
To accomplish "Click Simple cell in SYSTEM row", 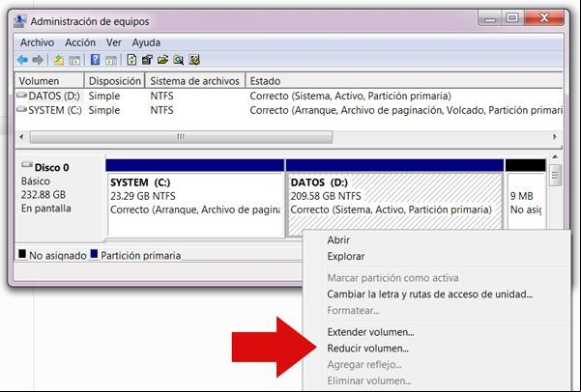I will coord(104,110).
